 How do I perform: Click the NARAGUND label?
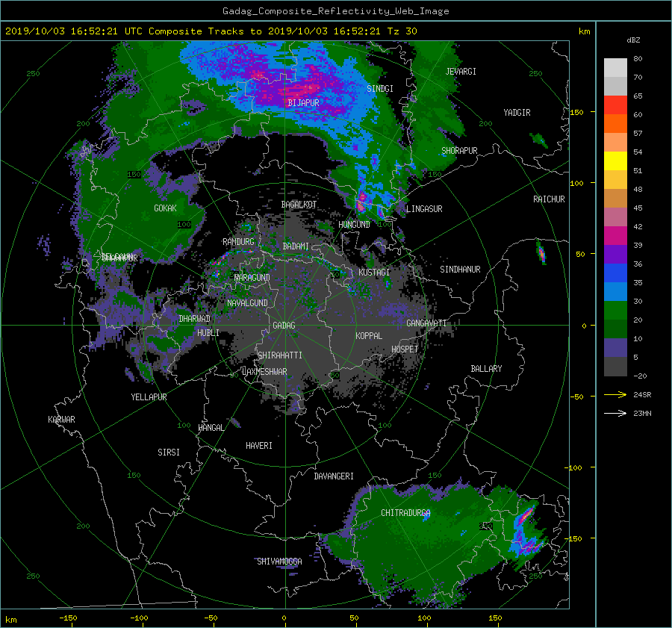click(252, 278)
